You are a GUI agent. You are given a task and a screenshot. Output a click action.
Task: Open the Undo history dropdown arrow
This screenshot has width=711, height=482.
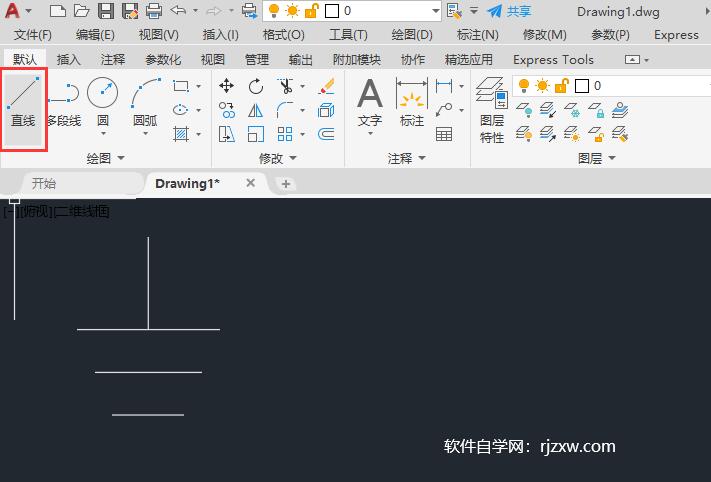point(195,10)
